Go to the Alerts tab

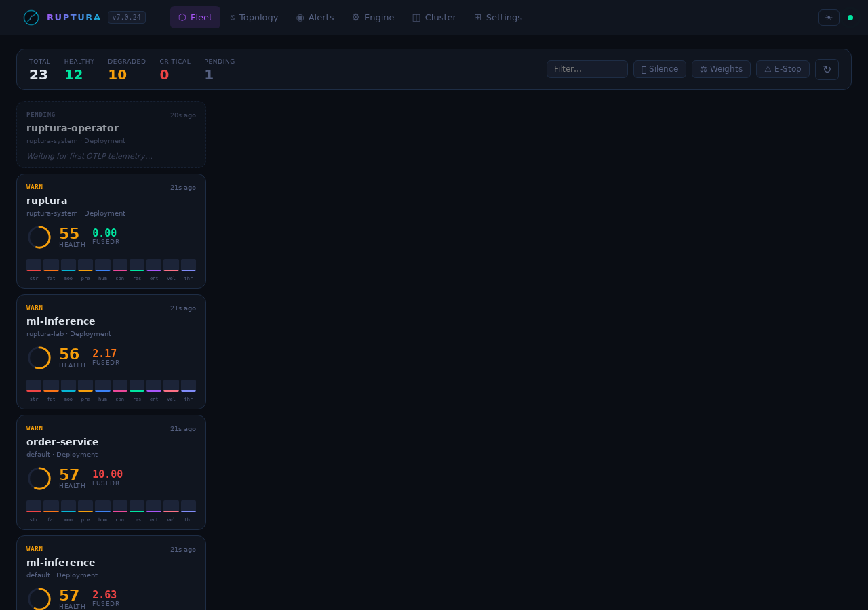(x=315, y=18)
